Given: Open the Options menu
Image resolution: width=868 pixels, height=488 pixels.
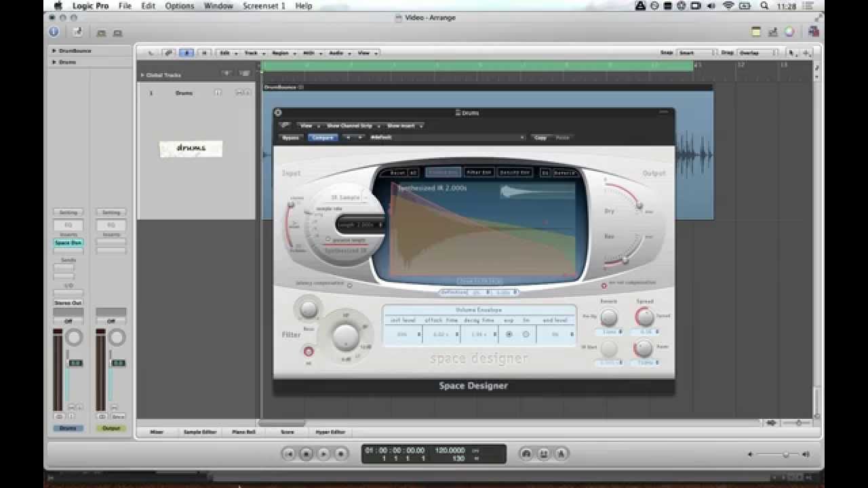Looking at the screenshot, I should pyautogui.click(x=179, y=5).
